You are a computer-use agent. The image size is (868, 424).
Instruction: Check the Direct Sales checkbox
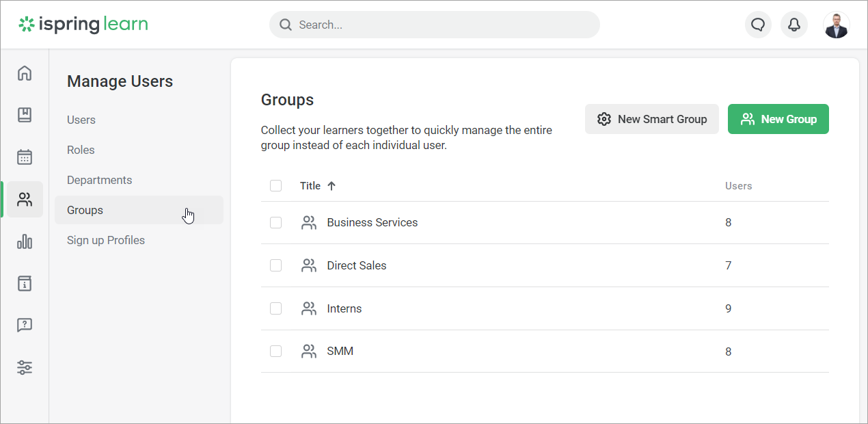click(x=276, y=265)
